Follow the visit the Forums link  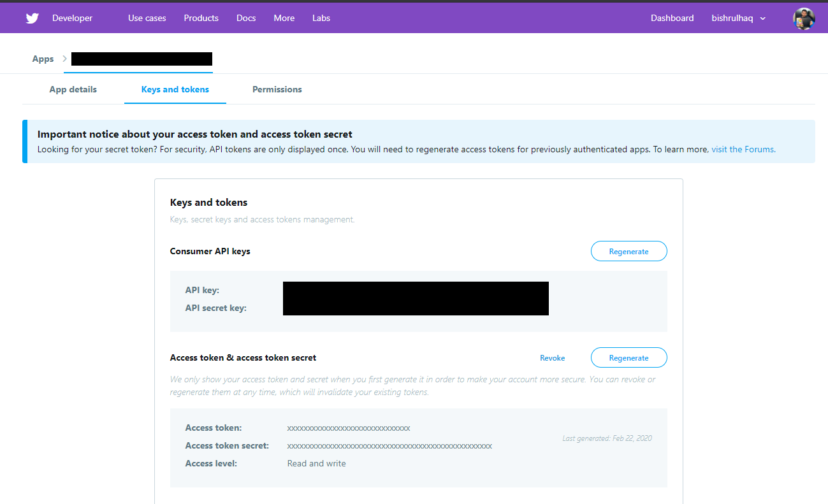[x=743, y=149]
